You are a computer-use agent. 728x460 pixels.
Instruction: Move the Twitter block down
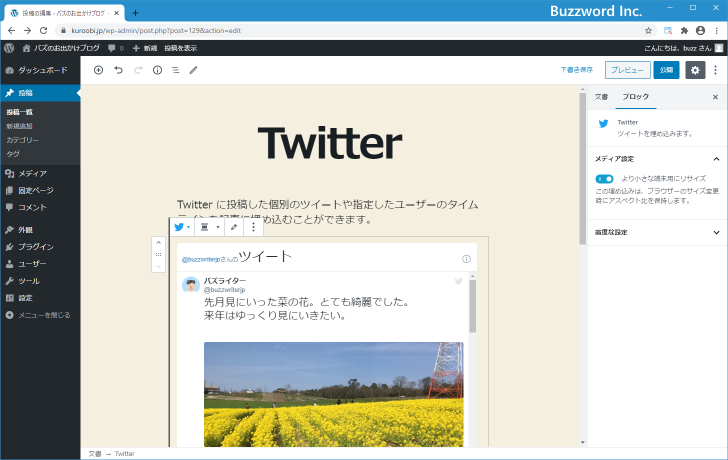point(158,266)
